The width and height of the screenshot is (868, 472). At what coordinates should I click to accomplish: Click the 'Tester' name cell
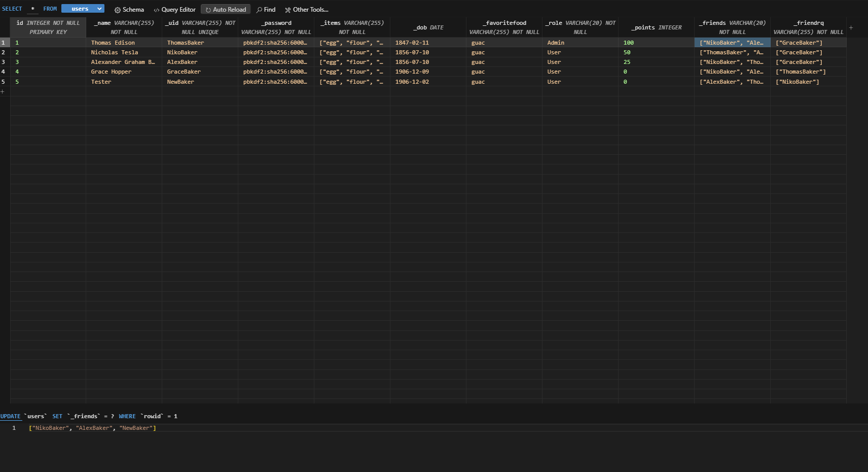(124, 82)
